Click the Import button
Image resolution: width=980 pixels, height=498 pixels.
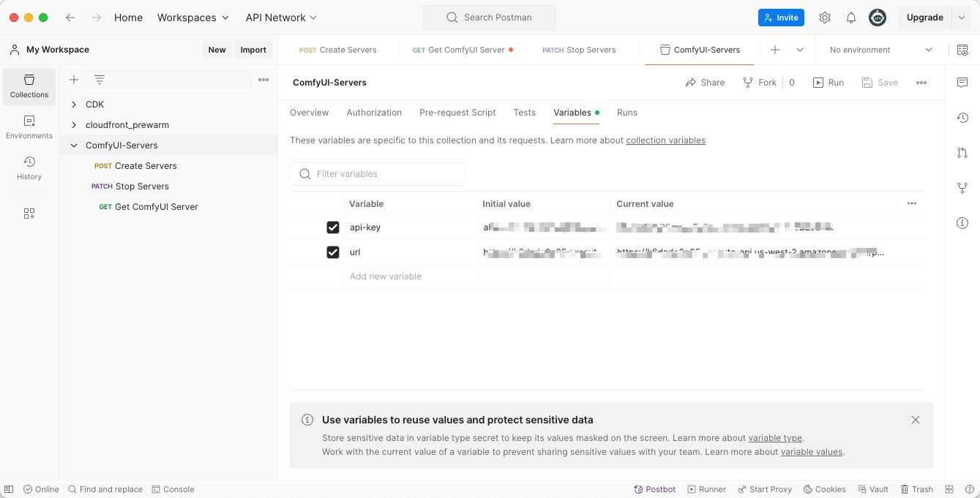tap(253, 50)
